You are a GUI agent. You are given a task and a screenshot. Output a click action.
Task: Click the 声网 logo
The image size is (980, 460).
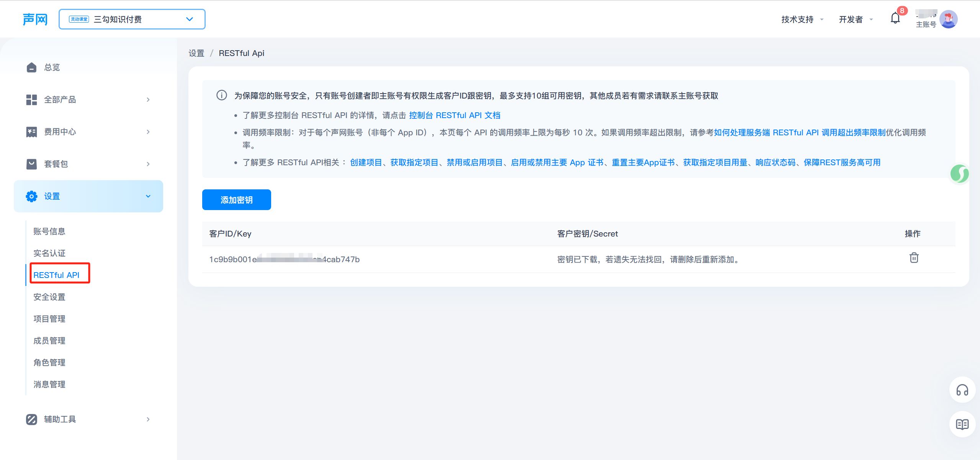point(35,19)
